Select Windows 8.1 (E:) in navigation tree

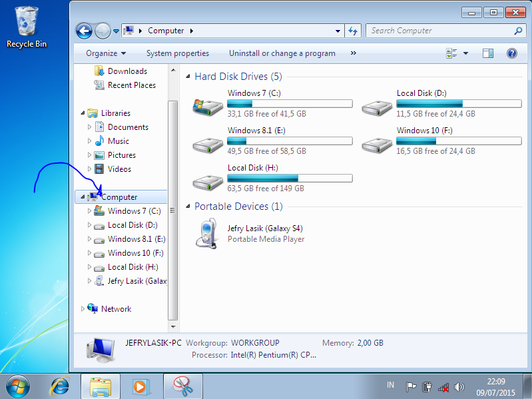pyautogui.click(x=136, y=239)
